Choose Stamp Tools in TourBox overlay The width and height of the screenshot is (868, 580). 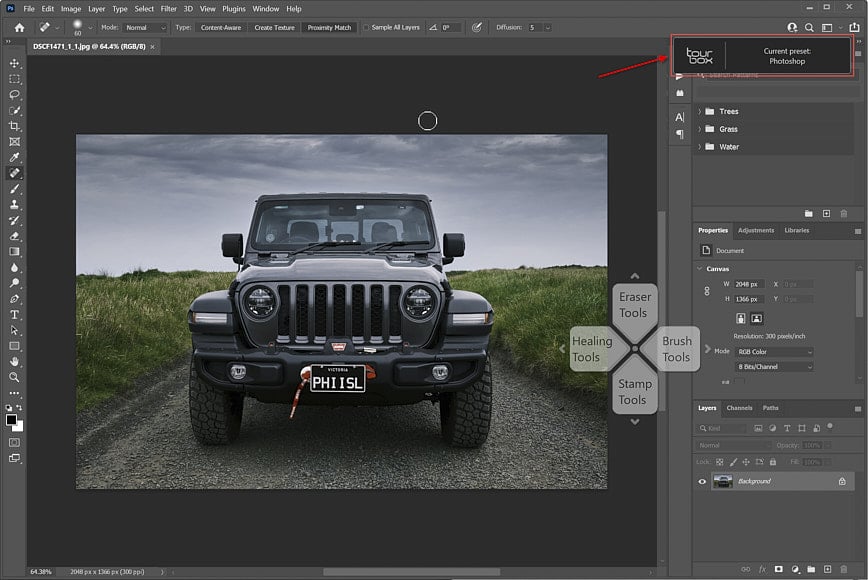click(x=634, y=392)
